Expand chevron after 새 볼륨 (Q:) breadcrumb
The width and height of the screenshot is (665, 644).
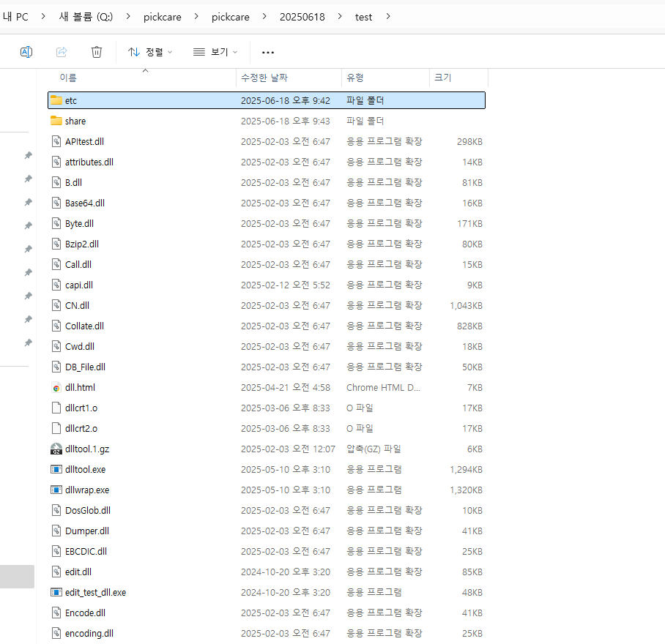tap(128, 17)
